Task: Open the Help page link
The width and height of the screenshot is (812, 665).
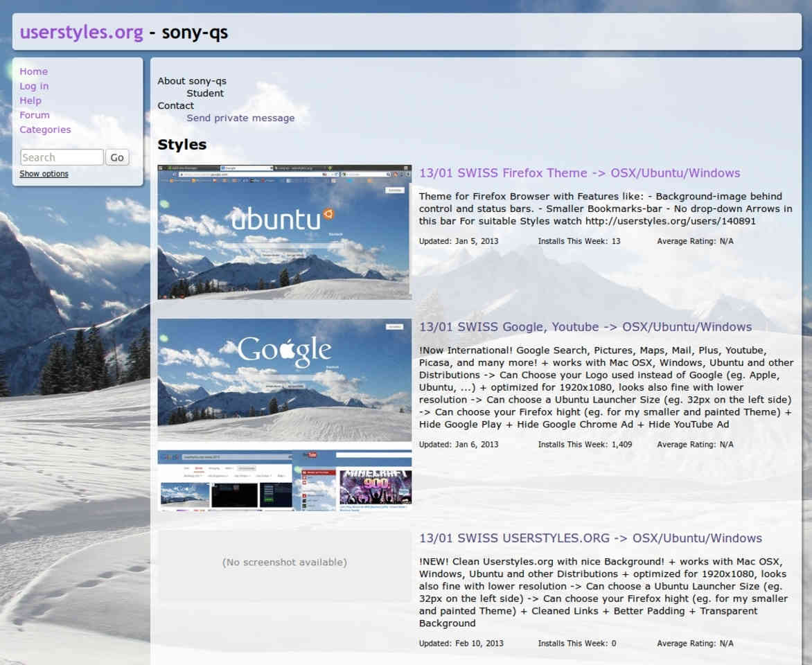Action: (x=30, y=100)
